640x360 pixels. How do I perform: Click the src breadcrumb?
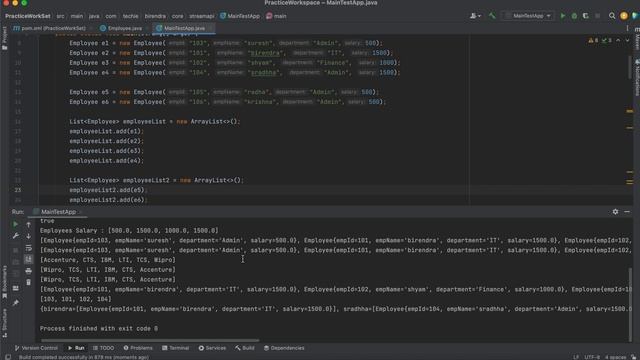tap(60, 16)
